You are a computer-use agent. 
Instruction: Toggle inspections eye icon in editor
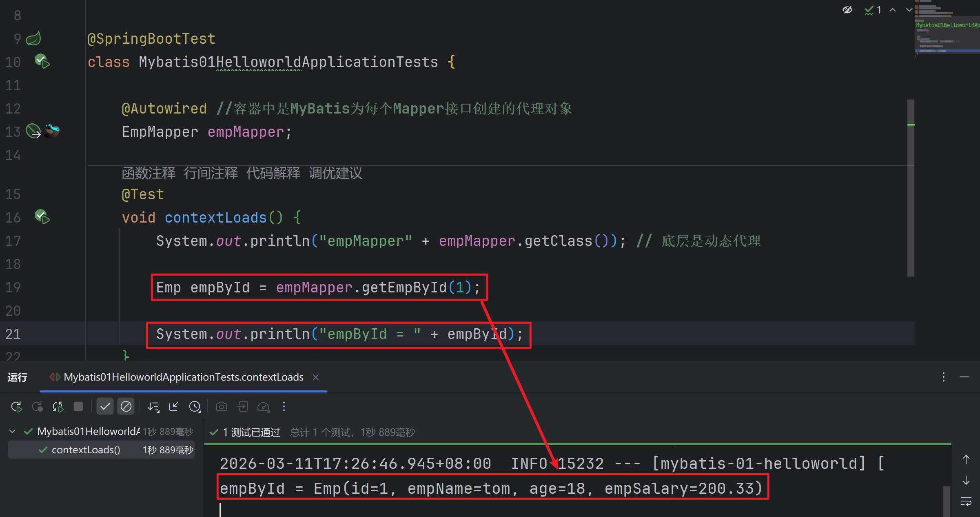(x=847, y=10)
